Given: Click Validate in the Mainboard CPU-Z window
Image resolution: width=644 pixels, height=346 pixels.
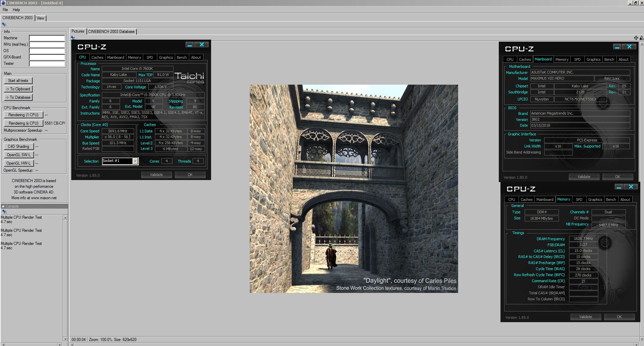Looking at the screenshot, I should click(x=584, y=177).
